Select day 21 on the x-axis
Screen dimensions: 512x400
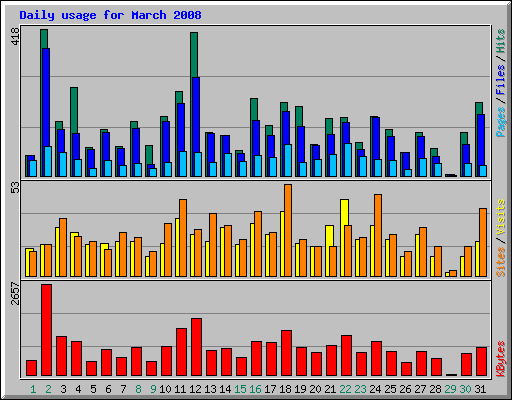coord(330,389)
